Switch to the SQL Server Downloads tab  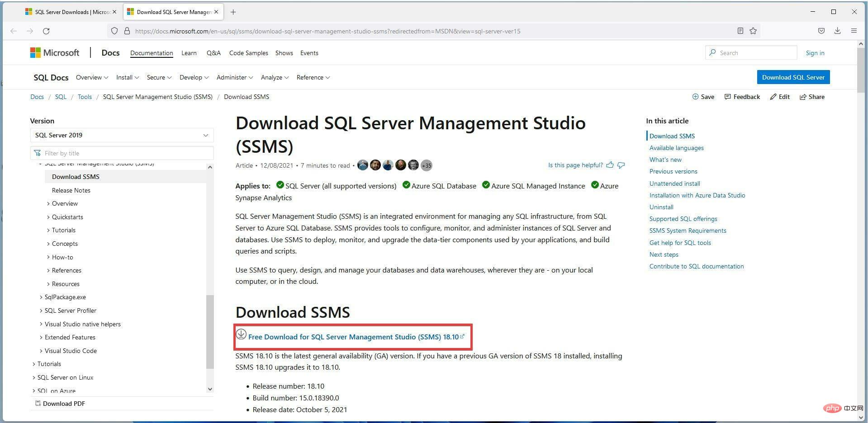71,12
